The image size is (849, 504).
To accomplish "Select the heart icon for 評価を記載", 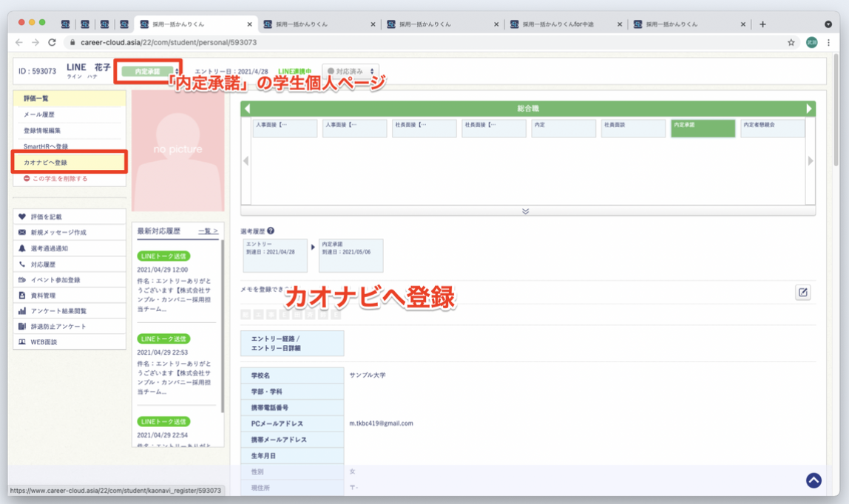I will point(21,217).
